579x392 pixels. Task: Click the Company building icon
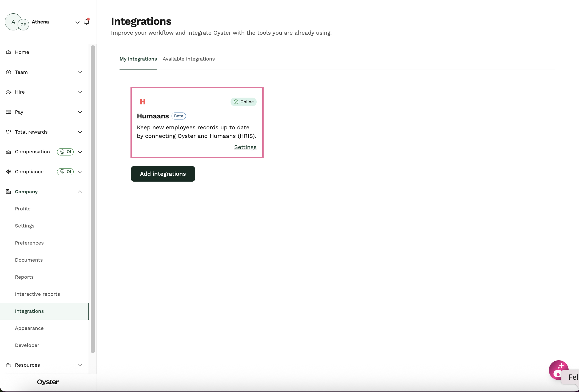(9, 192)
